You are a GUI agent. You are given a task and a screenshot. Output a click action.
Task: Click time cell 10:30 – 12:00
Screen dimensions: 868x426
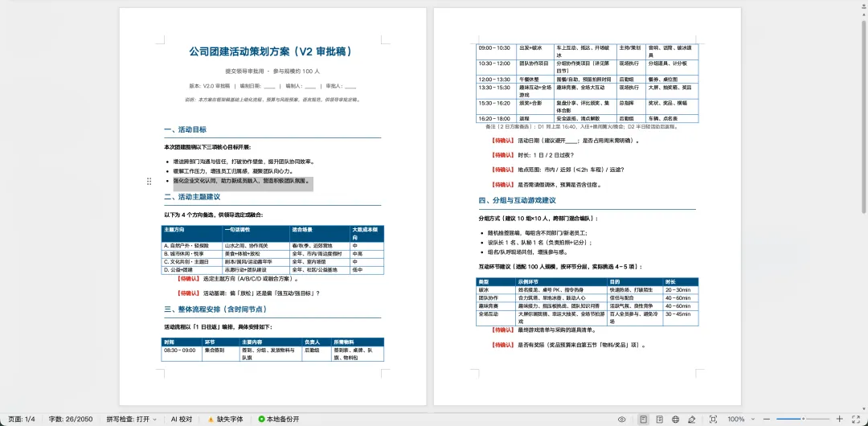coord(497,68)
